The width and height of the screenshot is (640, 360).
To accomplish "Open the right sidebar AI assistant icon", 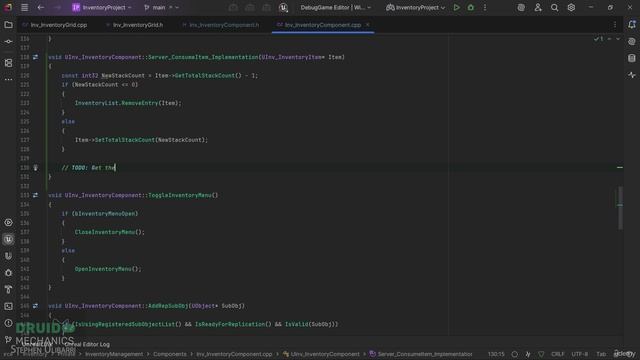I will [x=632, y=42].
